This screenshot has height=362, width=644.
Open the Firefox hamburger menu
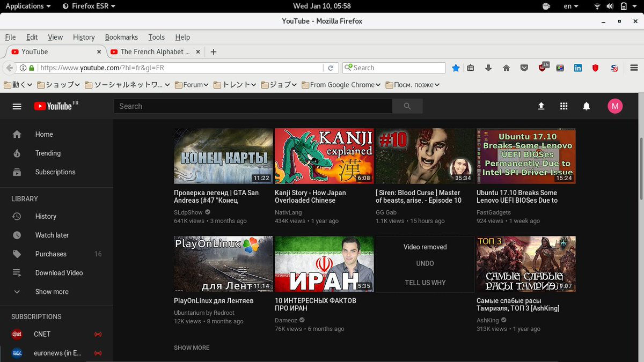point(633,68)
